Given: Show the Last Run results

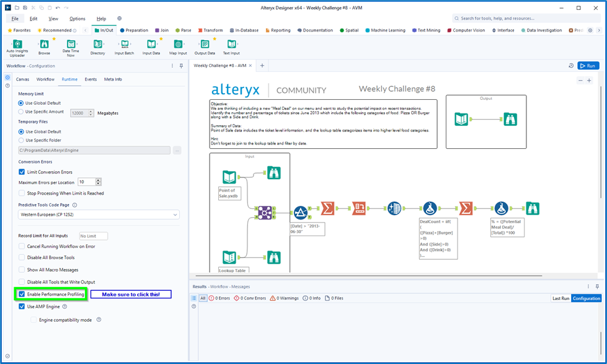Looking at the screenshot, I should pos(560,298).
